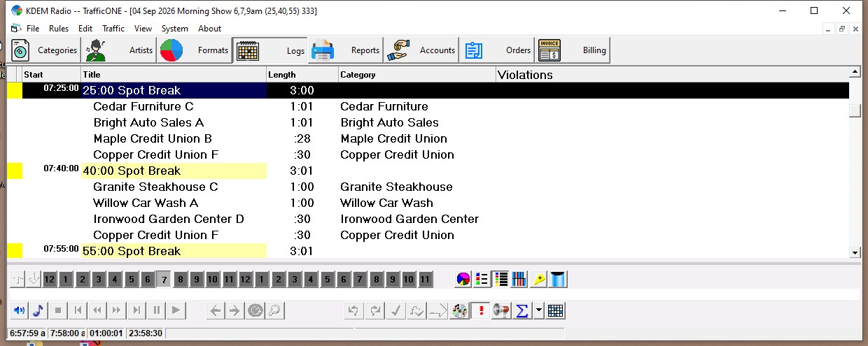
Task: Click the skip-to-previous track button
Action: (x=78, y=310)
